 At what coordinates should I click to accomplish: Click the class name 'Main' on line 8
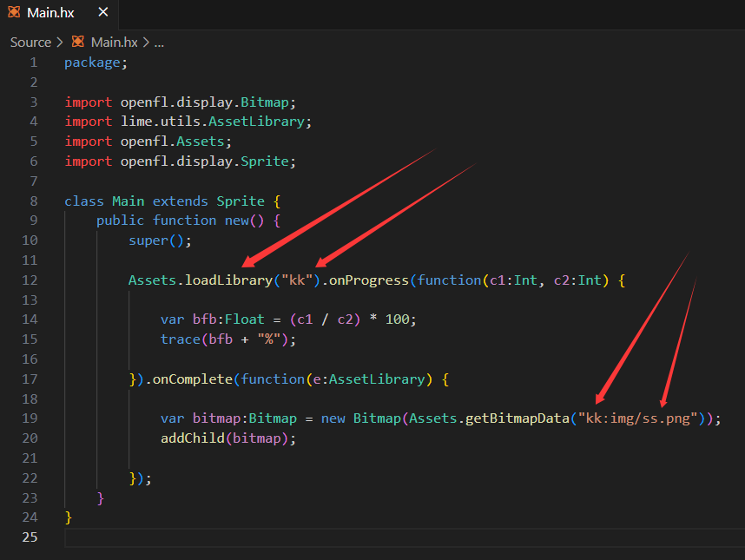[x=129, y=201]
